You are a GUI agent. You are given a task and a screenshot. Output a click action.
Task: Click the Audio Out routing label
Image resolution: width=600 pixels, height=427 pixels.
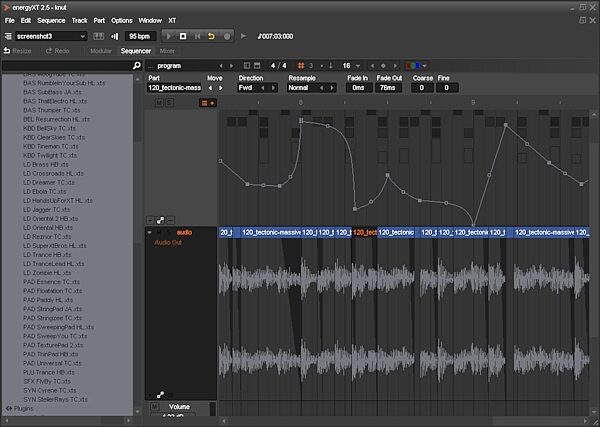click(x=168, y=242)
